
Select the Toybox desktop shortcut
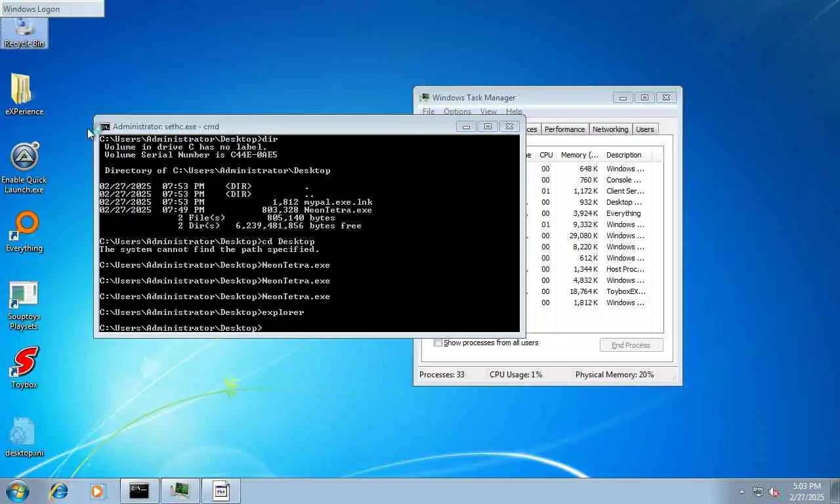click(x=24, y=367)
